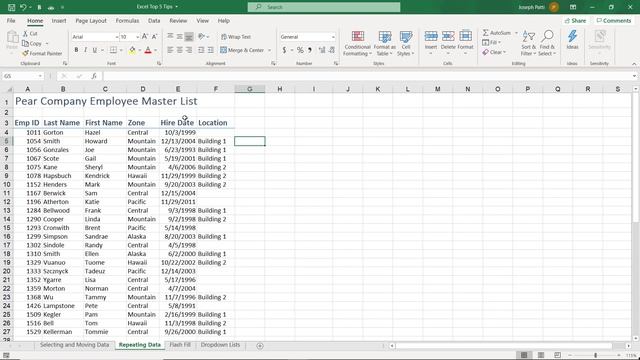Click the Name Box showing G5
Viewport: 640px width, 360px height.
click(x=22, y=76)
